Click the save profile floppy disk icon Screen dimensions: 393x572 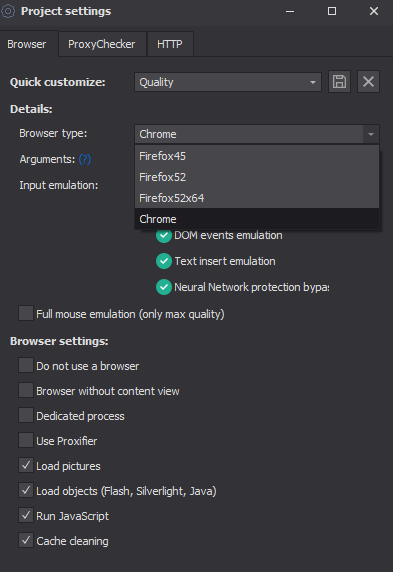point(339,82)
